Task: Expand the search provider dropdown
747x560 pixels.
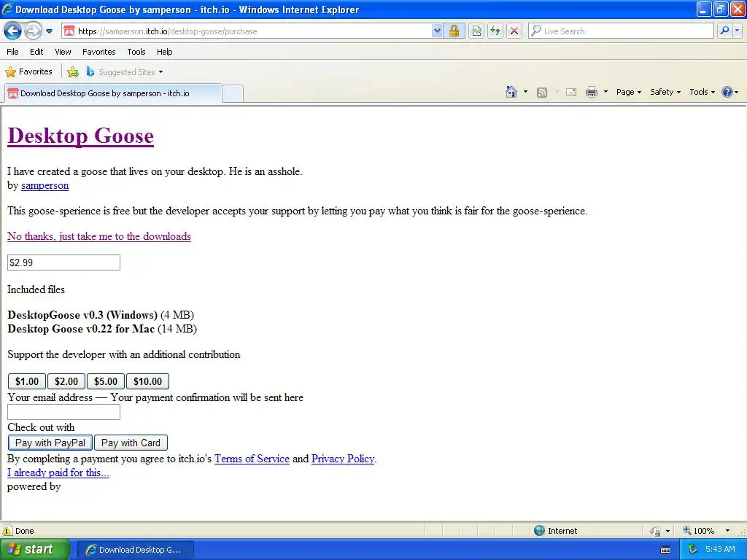Action: (738, 31)
